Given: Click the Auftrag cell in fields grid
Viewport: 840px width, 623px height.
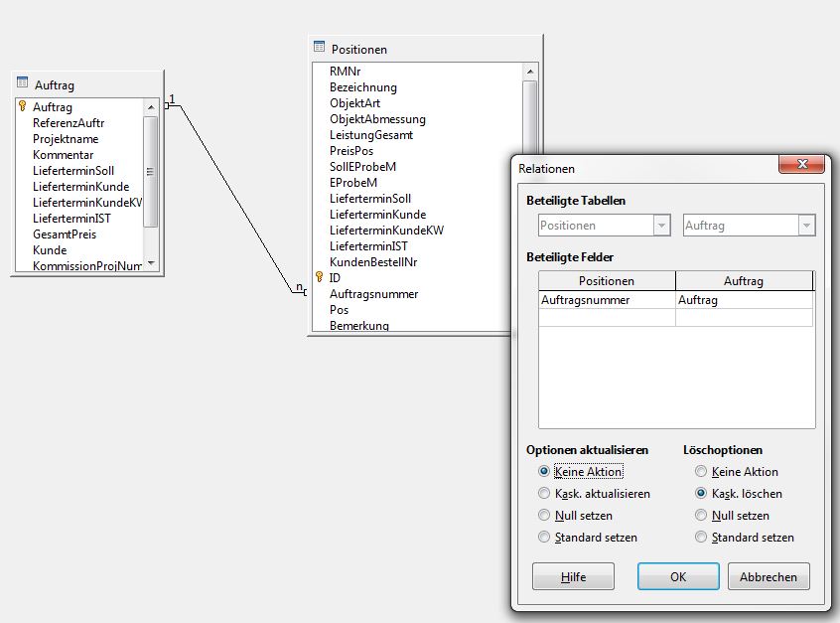Looking at the screenshot, I should tap(743, 299).
